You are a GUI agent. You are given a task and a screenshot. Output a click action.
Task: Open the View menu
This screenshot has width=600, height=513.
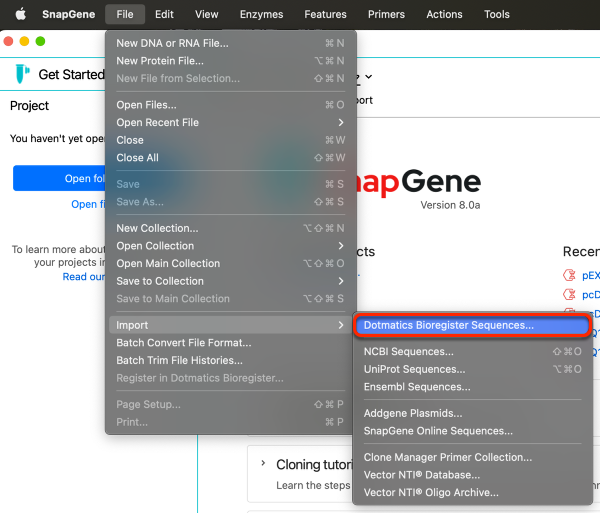pyautogui.click(x=207, y=14)
